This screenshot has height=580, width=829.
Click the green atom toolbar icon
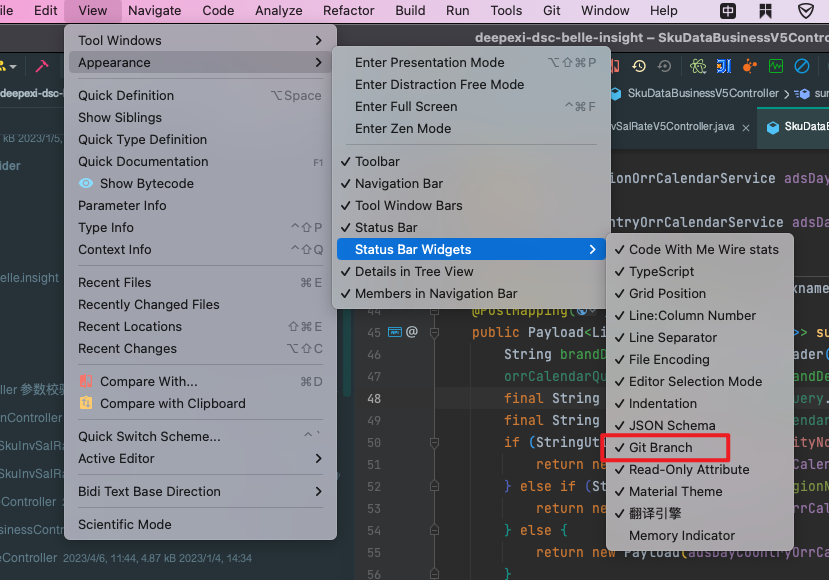click(698, 66)
